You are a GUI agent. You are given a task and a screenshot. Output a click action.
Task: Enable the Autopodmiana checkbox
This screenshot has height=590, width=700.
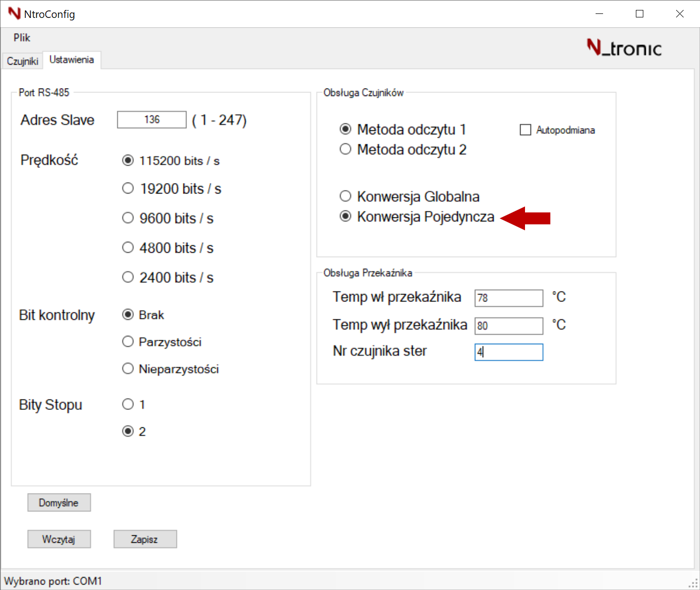[525, 129]
